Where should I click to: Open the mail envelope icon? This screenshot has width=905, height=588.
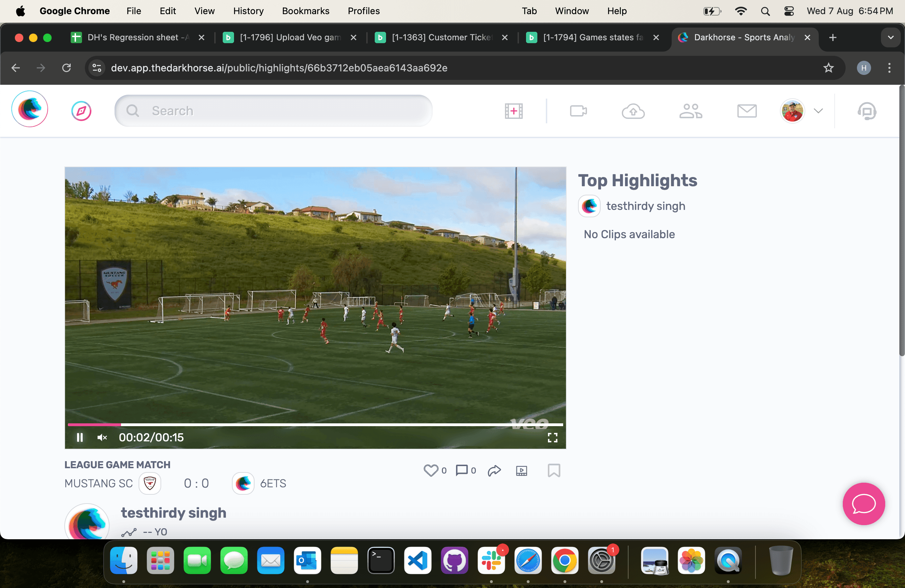(x=747, y=111)
